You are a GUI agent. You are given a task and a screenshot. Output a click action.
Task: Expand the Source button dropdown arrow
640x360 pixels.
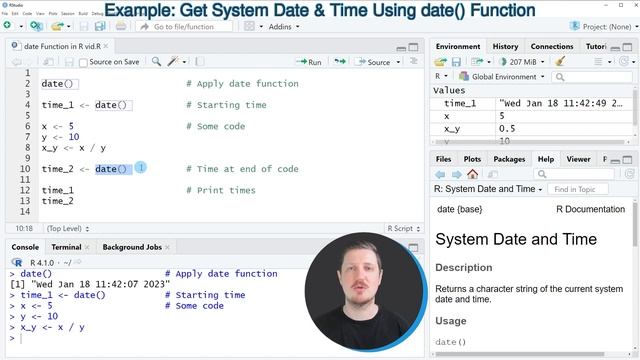[x=398, y=62]
